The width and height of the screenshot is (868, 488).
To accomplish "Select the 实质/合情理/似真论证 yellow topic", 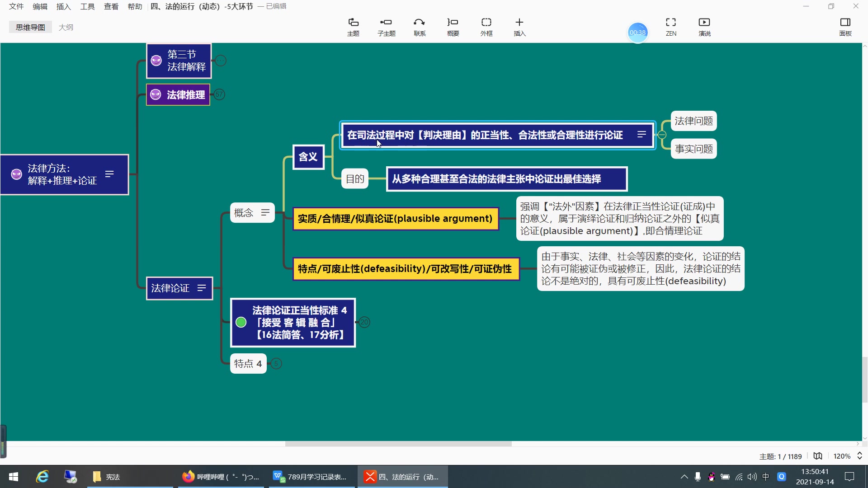I will pos(396,219).
